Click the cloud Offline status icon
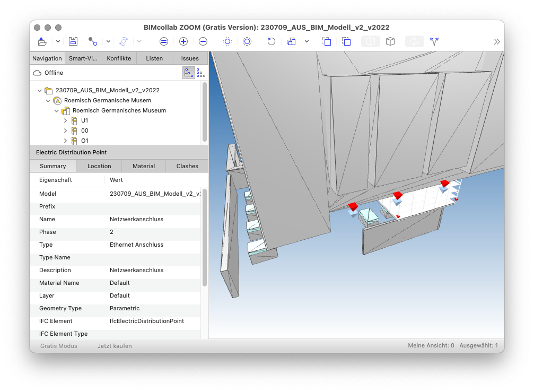The width and height of the screenshot is (534, 392). click(37, 73)
